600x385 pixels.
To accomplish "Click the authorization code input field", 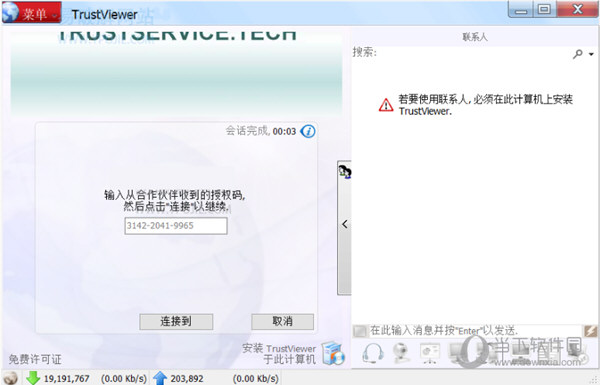I will (x=176, y=226).
